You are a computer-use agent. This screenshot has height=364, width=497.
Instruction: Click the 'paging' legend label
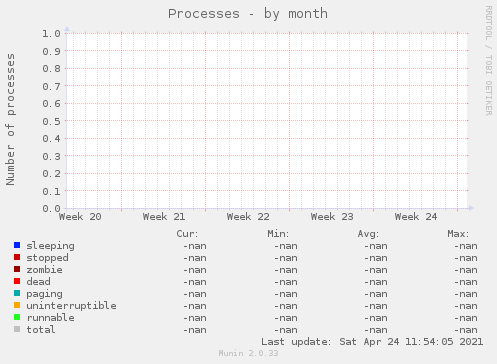pyautogui.click(x=44, y=294)
